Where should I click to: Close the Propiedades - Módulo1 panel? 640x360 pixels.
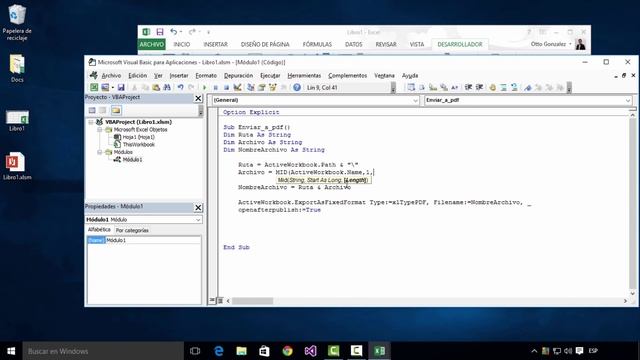tap(198, 208)
